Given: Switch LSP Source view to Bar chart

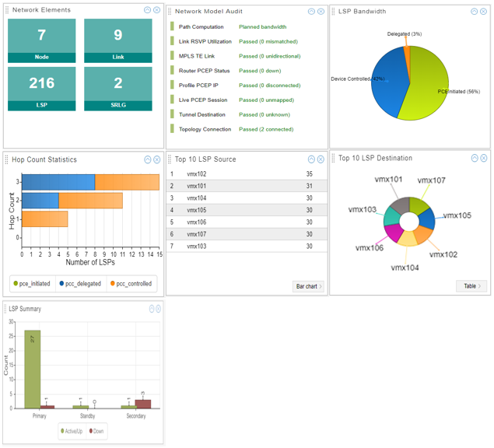Looking at the screenshot, I should (x=308, y=286).
